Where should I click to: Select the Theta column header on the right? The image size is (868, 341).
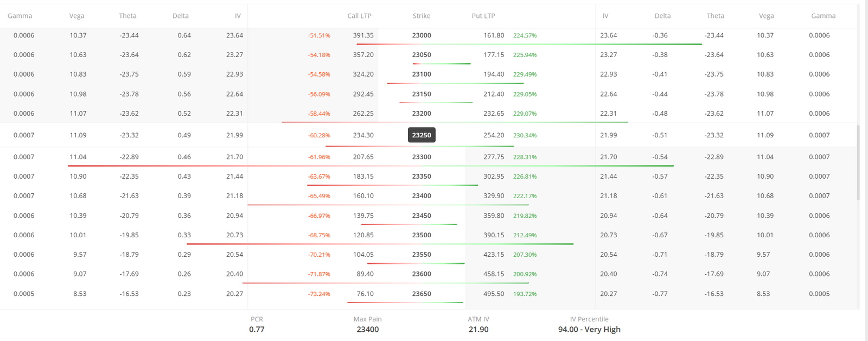tap(715, 16)
